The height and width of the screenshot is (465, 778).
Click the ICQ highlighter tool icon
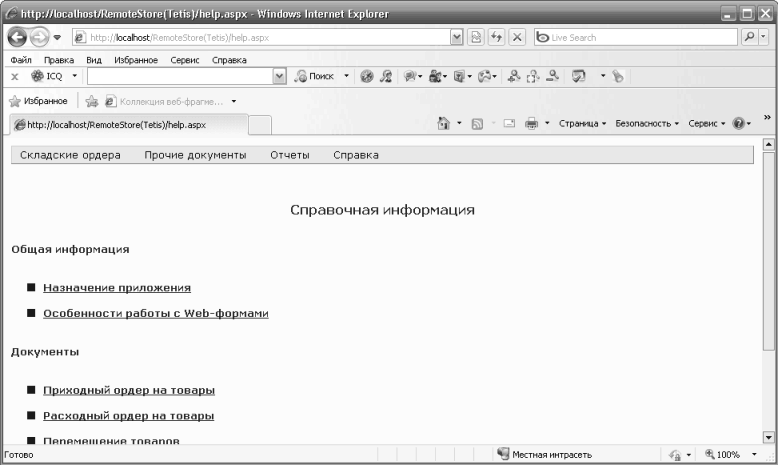tap(618, 76)
